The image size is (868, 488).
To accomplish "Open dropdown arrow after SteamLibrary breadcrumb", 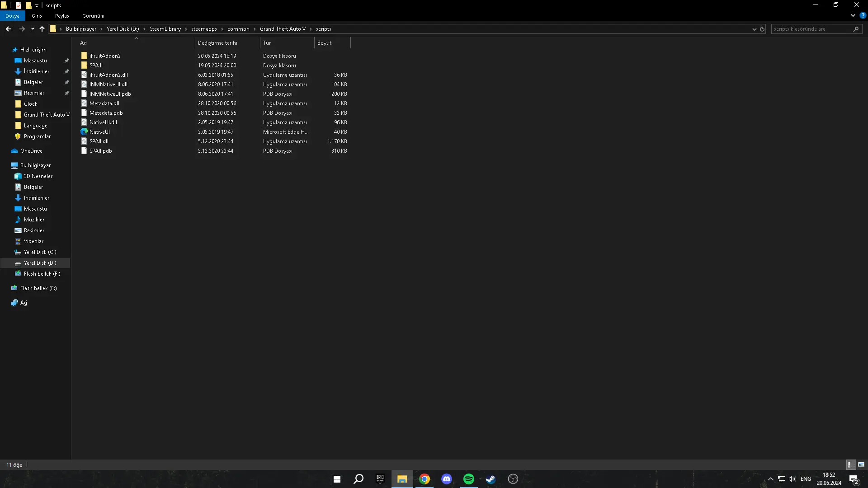I will coord(186,29).
